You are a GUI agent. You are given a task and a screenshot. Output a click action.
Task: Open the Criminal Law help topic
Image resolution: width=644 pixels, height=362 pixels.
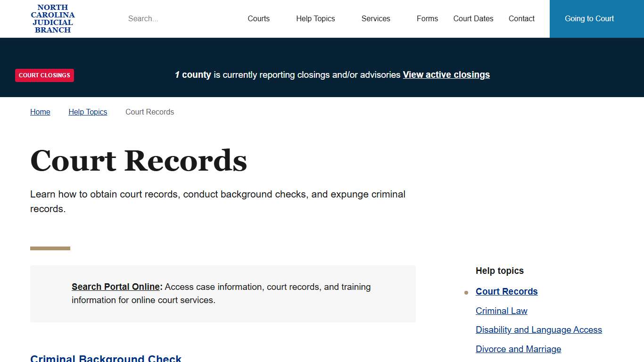(x=501, y=311)
